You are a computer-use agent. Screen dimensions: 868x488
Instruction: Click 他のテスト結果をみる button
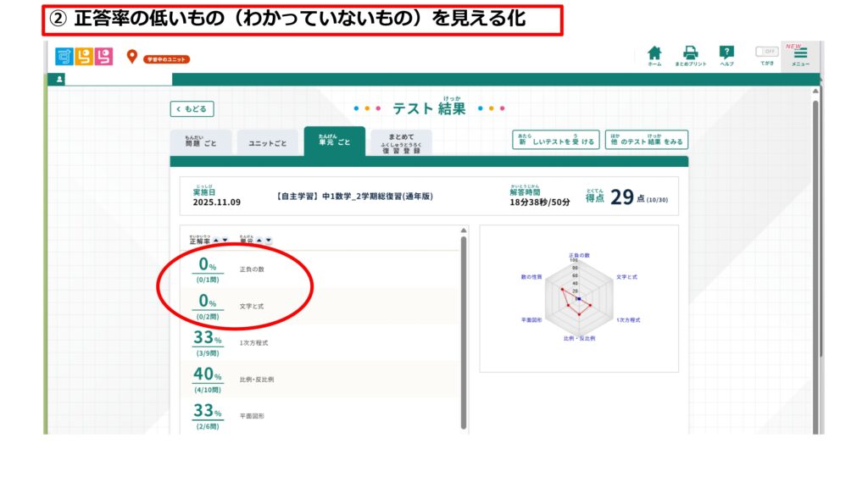[646, 141]
